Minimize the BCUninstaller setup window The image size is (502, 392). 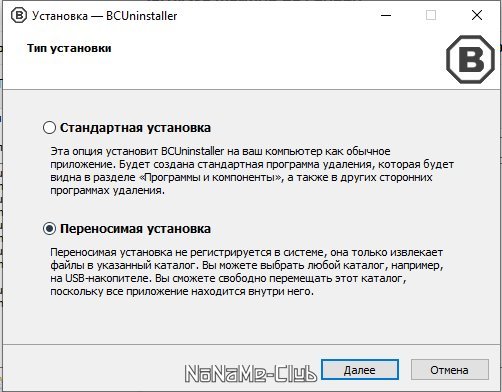click(x=386, y=15)
